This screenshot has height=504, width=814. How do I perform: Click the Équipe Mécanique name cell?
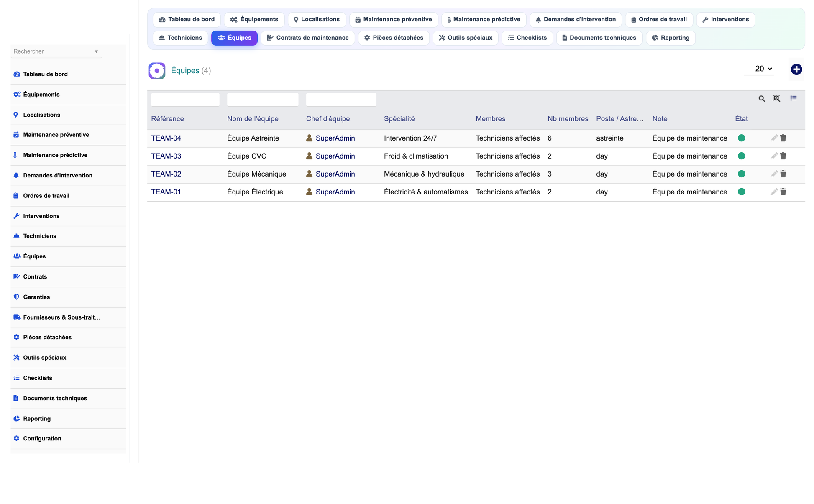[x=256, y=174]
